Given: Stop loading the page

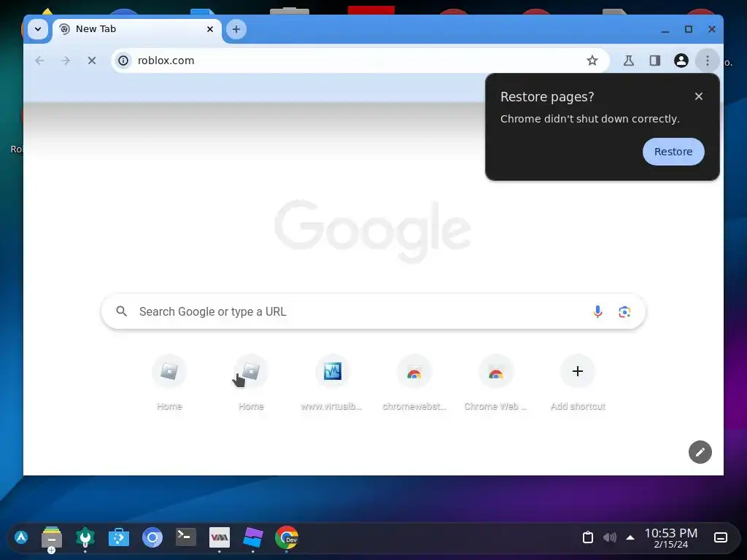Looking at the screenshot, I should click(92, 61).
